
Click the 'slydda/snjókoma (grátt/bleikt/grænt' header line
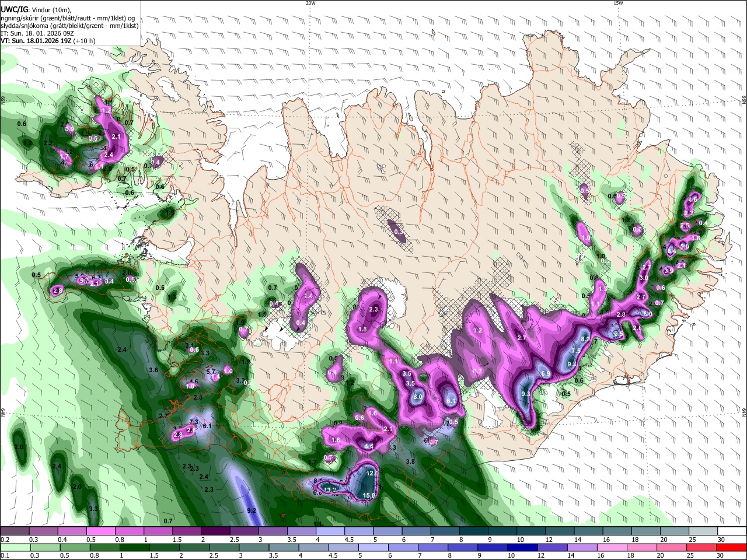69,26
